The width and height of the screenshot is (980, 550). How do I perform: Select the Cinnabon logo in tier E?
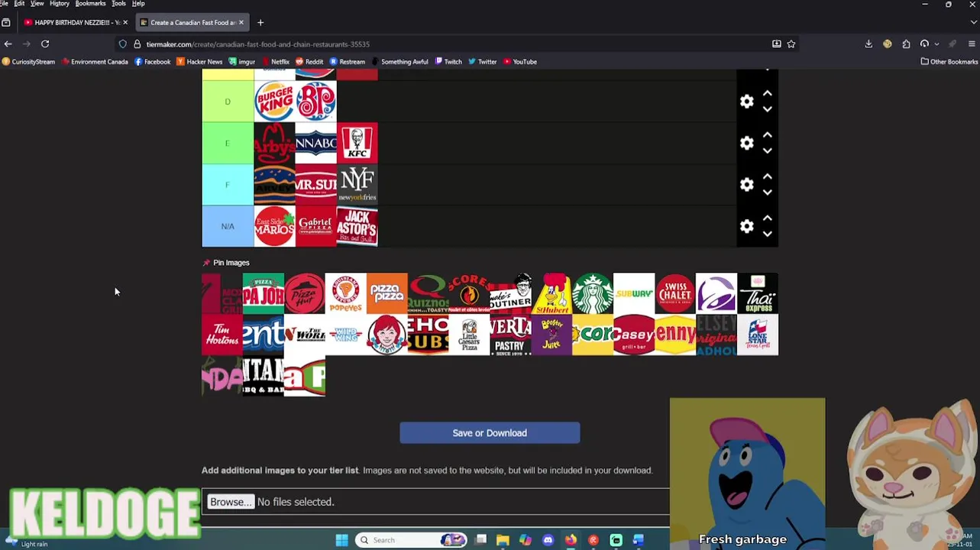(315, 143)
